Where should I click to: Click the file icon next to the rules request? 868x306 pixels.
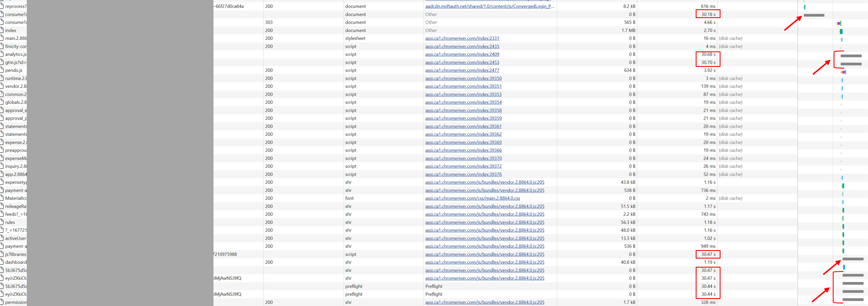click(x=2, y=222)
